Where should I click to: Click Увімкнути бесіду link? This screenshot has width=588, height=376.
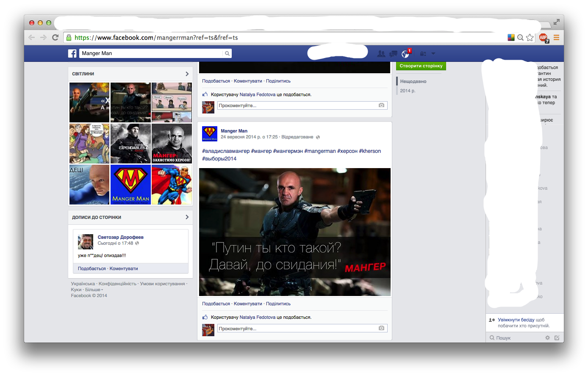[x=516, y=320]
